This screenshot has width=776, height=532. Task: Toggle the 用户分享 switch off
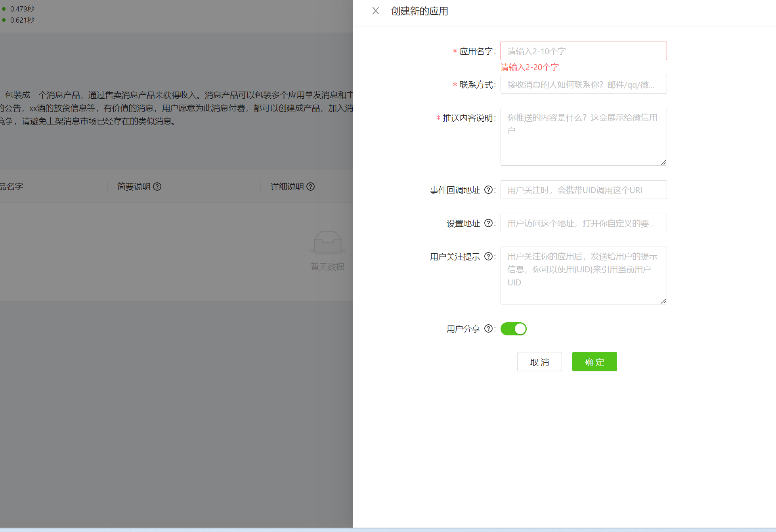coord(514,329)
